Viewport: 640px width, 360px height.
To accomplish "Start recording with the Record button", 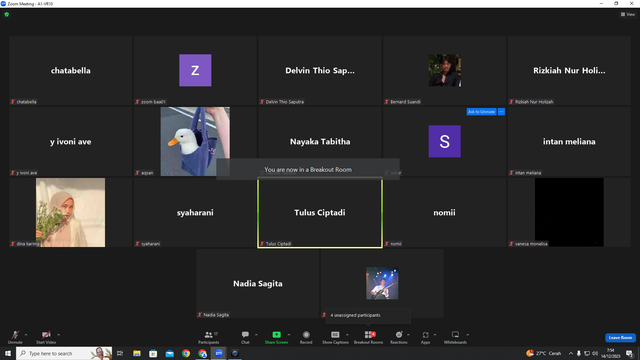I will (306, 337).
